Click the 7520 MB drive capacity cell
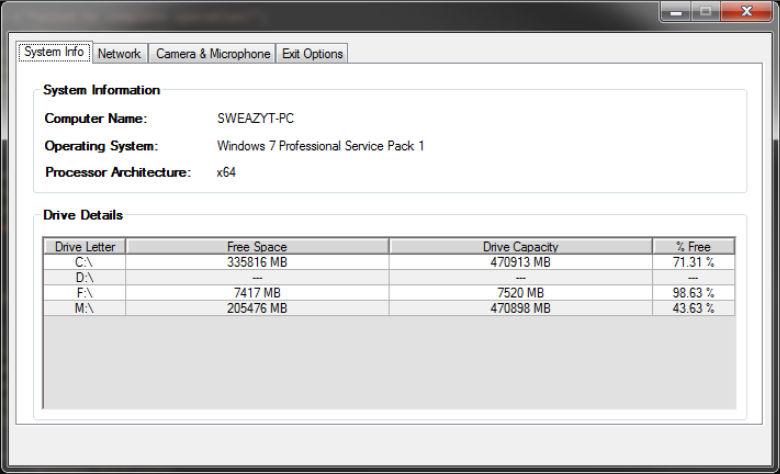 click(520, 293)
